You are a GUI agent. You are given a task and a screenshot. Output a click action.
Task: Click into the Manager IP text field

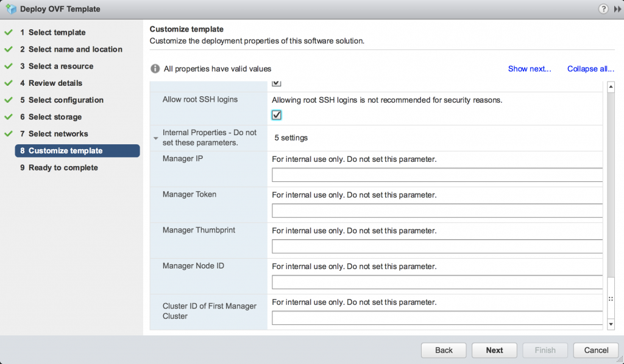pyautogui.click(x=437, y=175)
